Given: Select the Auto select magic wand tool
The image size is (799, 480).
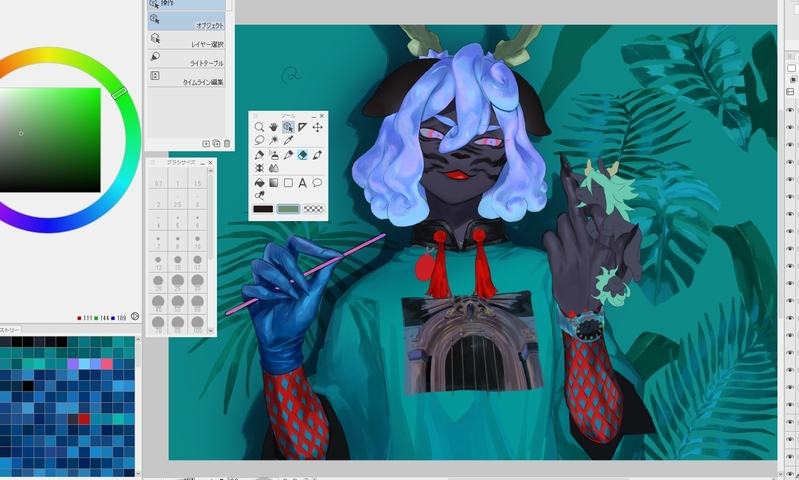Looking at the screenshot, I should [x=274, y=140].
